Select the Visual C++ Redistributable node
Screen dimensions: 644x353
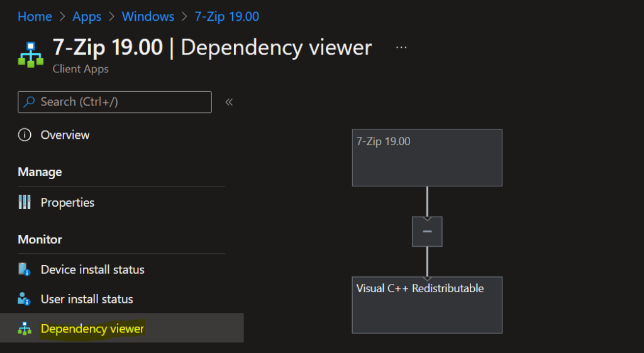[x=427, y=305]
